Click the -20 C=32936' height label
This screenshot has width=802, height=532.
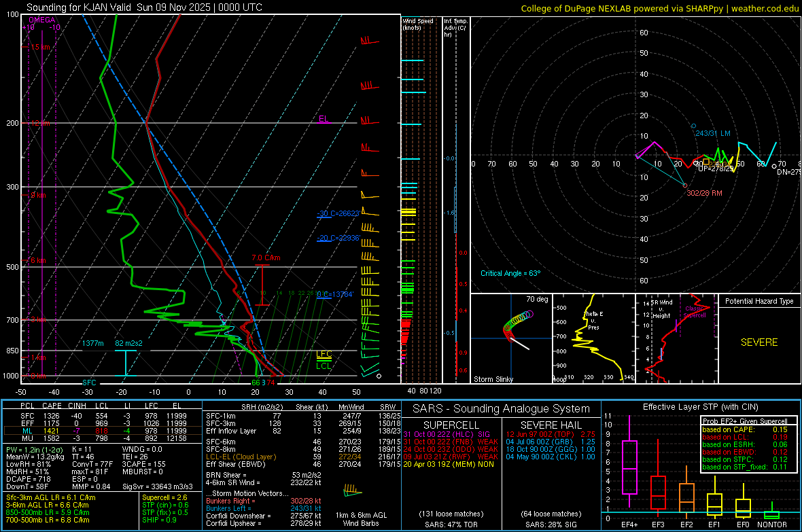[x=338, y=238]
